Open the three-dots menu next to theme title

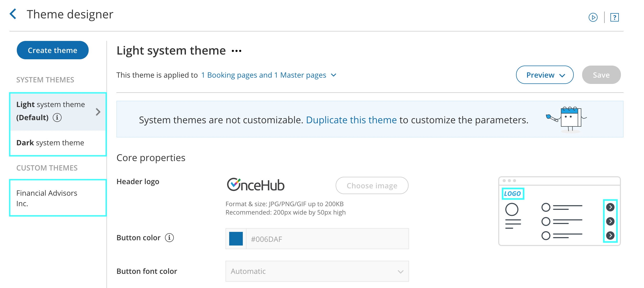click(237, 51)
